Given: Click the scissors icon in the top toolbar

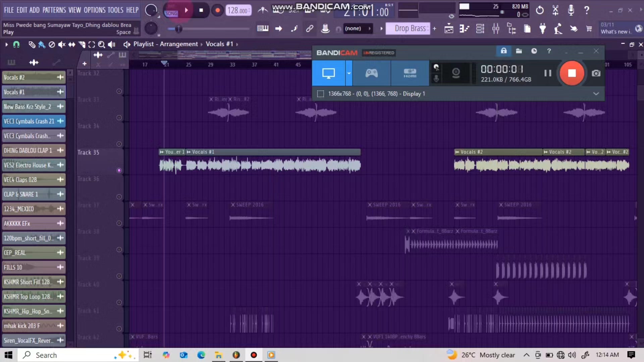Looking at the screenshot, I should coord(555,10).
